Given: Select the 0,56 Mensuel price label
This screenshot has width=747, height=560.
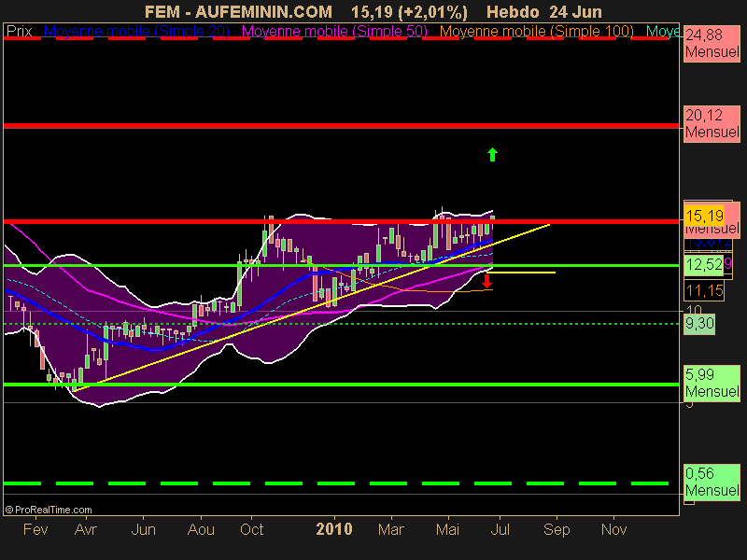Looking at the screenshot, I should pos(712,482).
